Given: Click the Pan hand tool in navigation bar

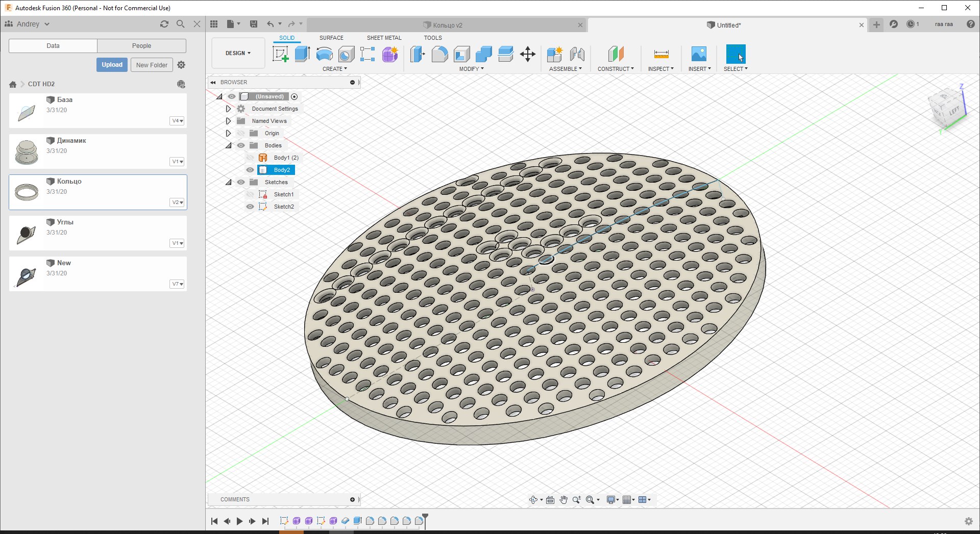Looking at the screenshot, I should [x=563, y=500].
